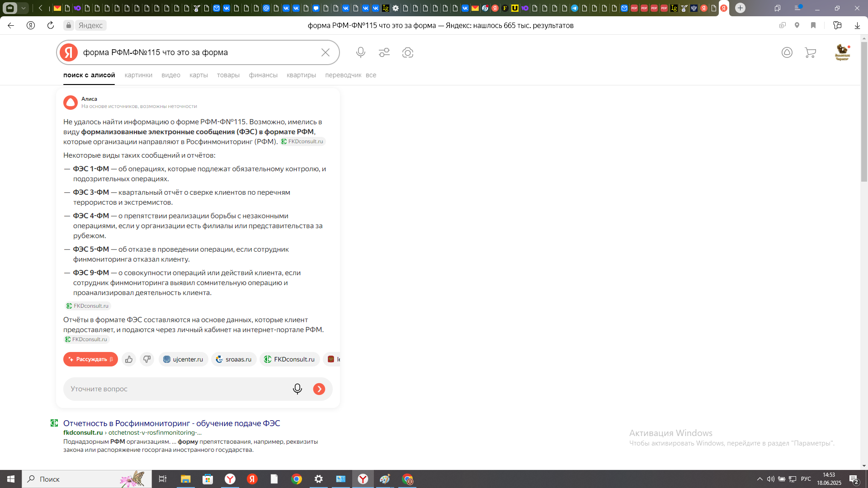Open Alice assistant icon at top right

point(787,52)
